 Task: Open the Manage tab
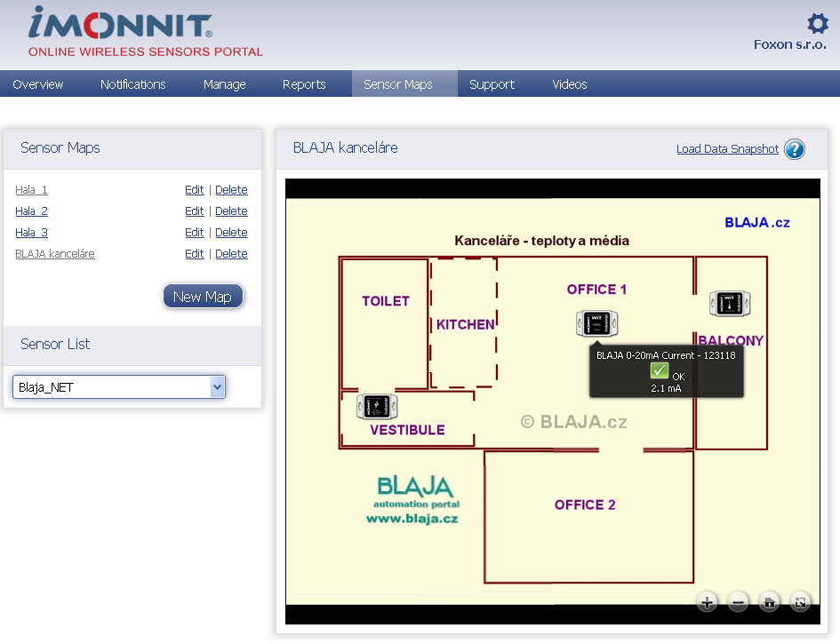[x=225, y=84]
